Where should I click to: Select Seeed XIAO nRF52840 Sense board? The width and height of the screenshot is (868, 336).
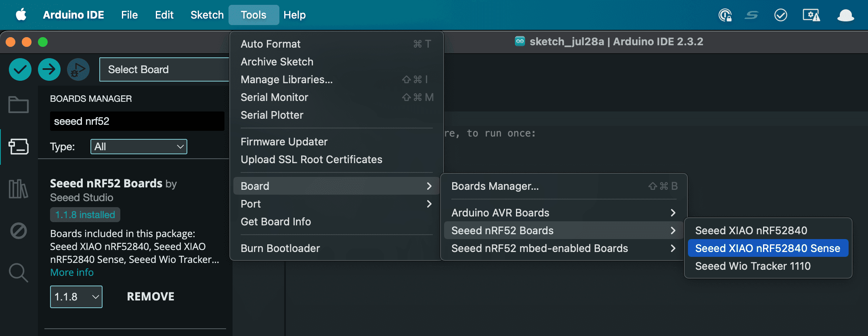[x=767, y=248]
